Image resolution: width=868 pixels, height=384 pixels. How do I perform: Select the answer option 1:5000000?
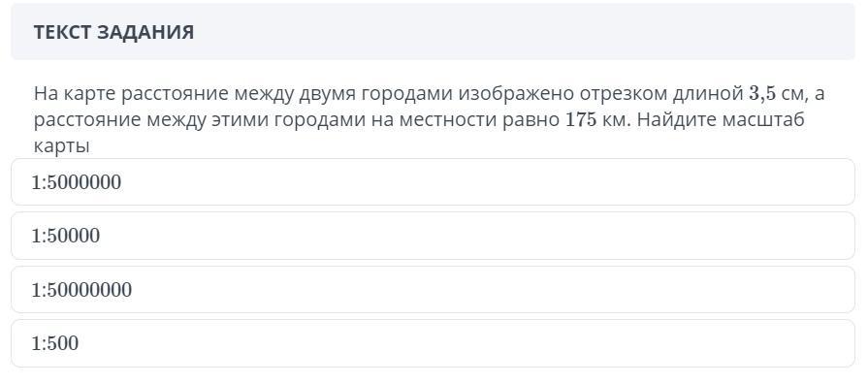[x=433, y=182]
